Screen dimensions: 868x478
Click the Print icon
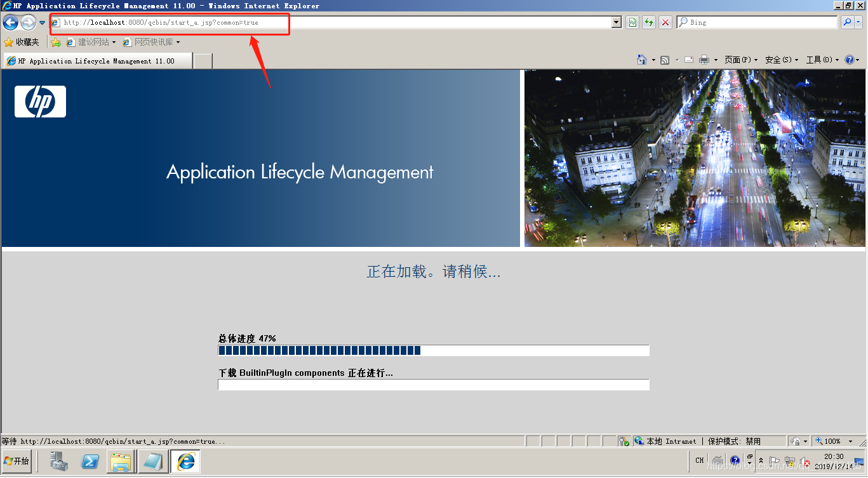[x=704, y=60]
